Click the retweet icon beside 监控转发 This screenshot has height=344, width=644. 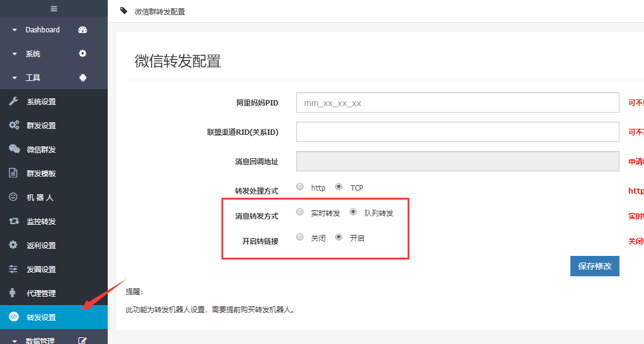(14, 221)
